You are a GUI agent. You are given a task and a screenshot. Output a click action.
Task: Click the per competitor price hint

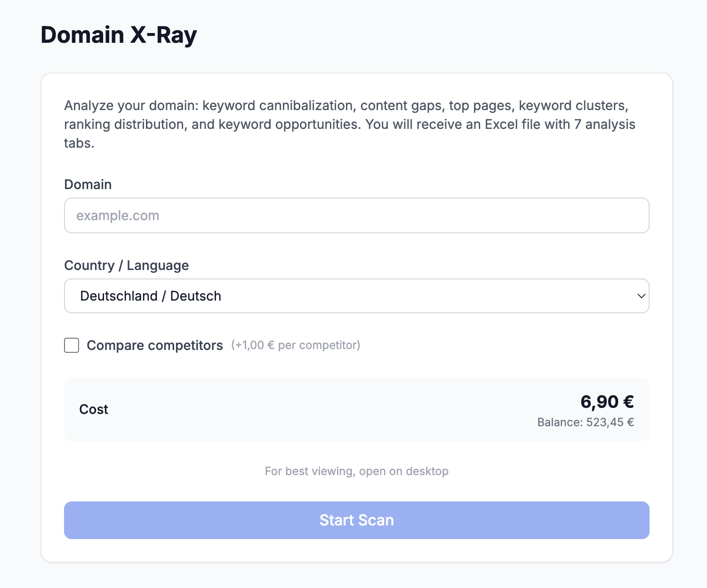[x=296, y=345]
